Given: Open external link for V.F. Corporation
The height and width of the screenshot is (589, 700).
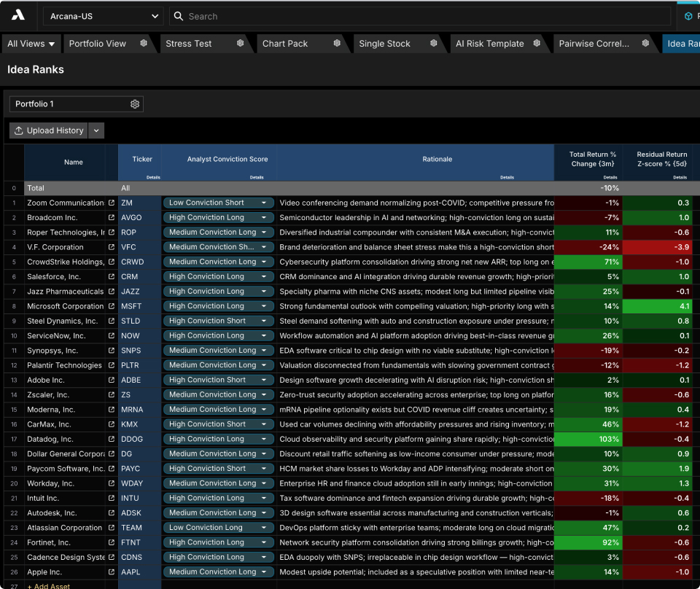Looking at the screenshot, I should pyautogui.click(x=111, y=247).
